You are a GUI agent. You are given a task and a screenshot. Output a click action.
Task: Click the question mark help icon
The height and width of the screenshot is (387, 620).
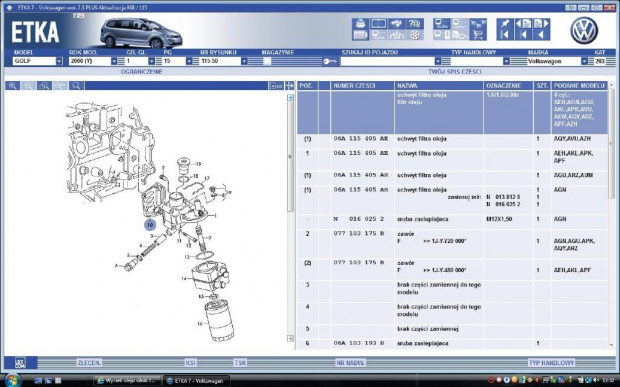570,8
